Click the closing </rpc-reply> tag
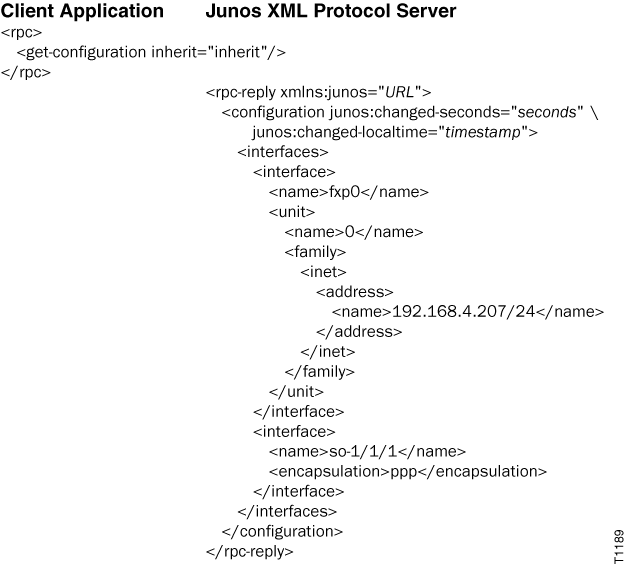The height and width of the screenshot is (565, 627). tap(249, 551)
